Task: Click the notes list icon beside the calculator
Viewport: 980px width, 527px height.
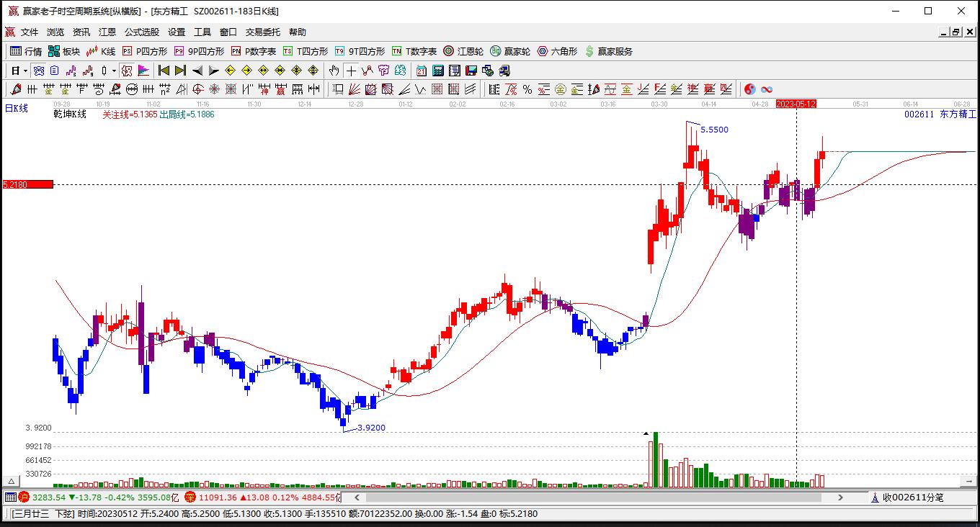Action: (455, 71)
